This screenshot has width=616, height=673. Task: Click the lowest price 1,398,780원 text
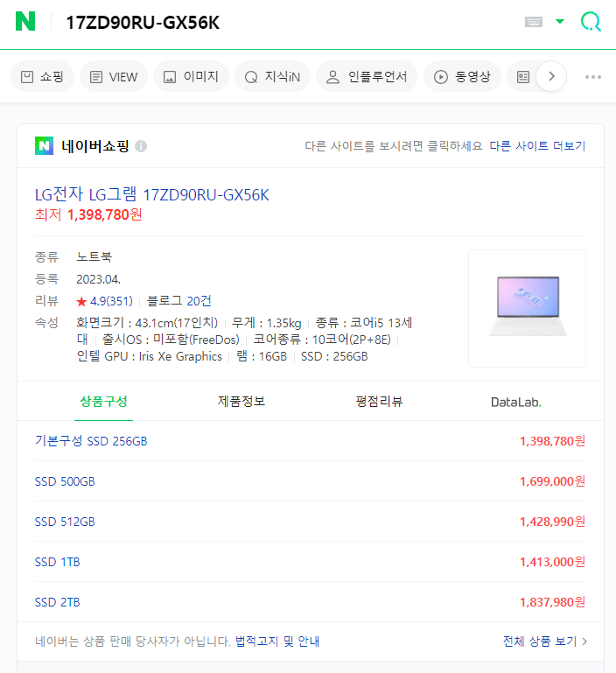(x=88, y=214)
